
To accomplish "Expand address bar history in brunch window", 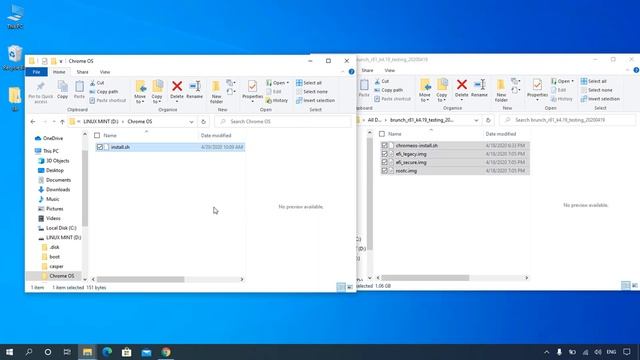I will [476, 120].
